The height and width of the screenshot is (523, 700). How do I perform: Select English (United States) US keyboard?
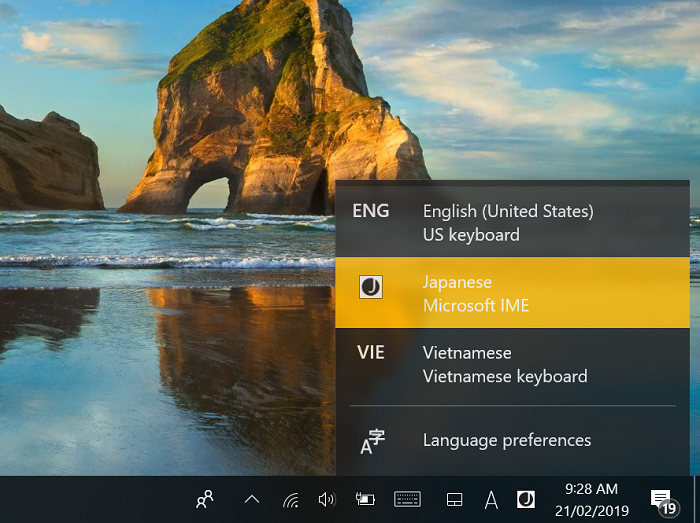click(512, 222)
